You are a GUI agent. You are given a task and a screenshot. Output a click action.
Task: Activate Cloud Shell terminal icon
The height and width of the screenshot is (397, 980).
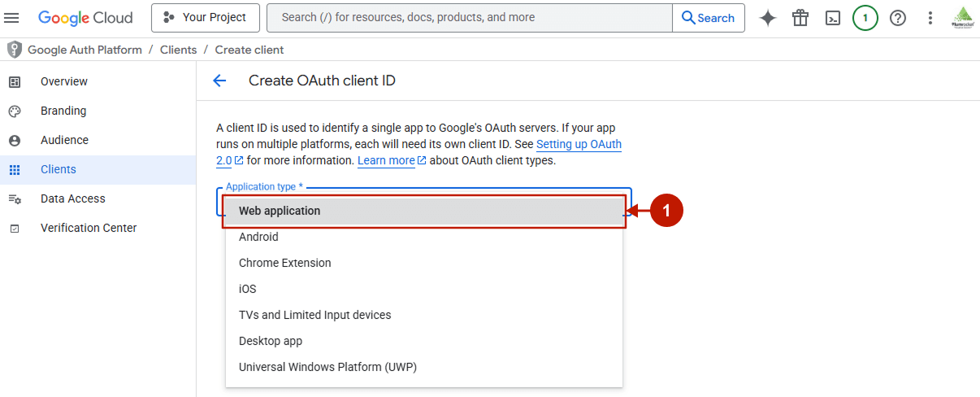tap(833, 18)
